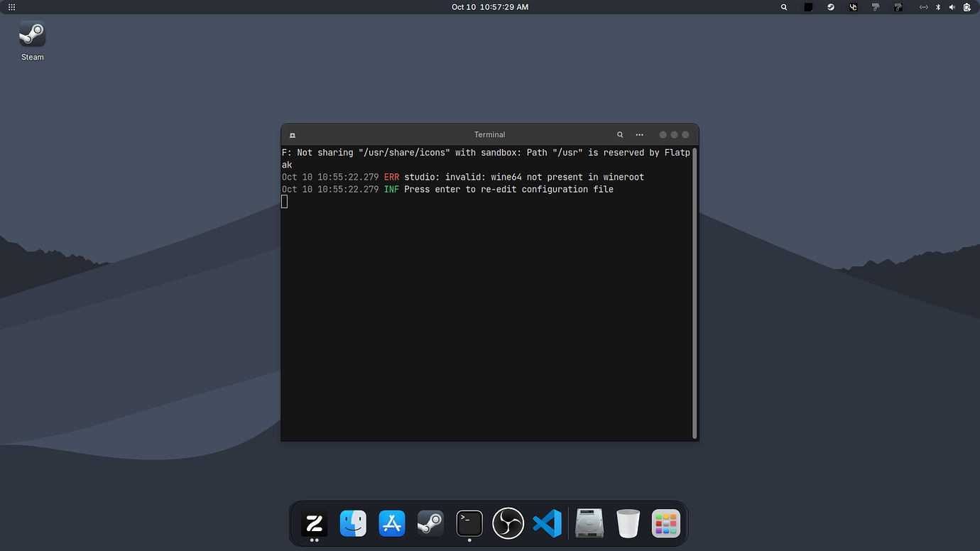Open the clipboard icon in the menu bar

pos(967,7)
